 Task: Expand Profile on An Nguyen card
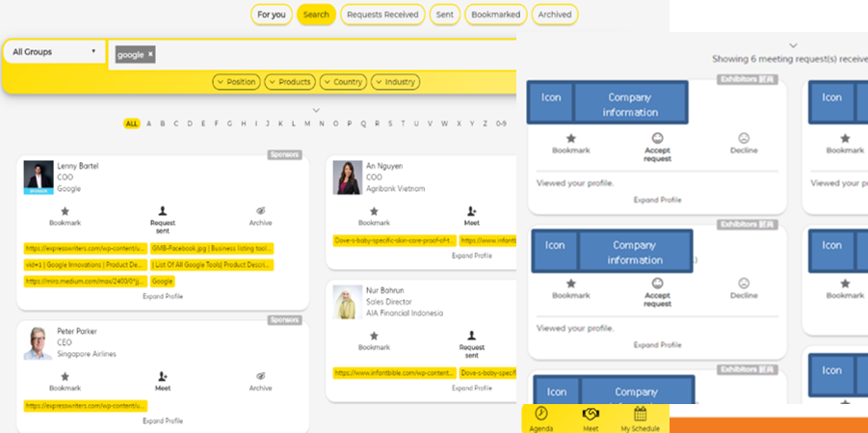[472, 256]
